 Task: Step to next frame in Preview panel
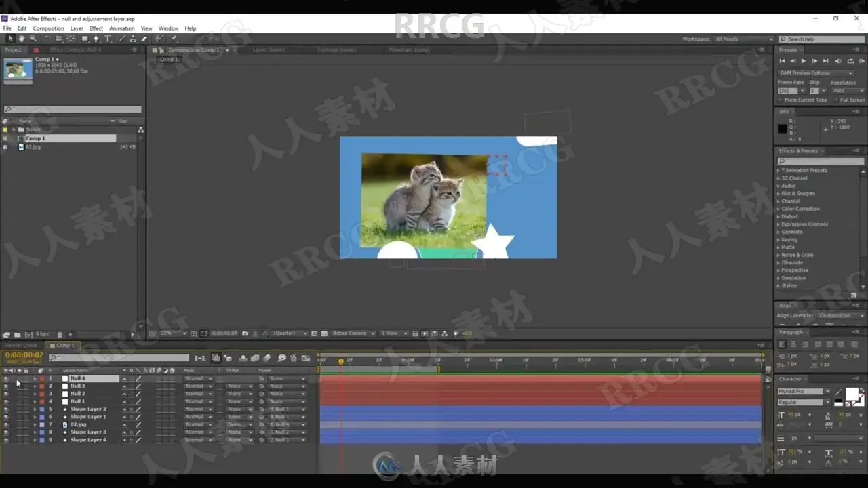click(815, 61)
